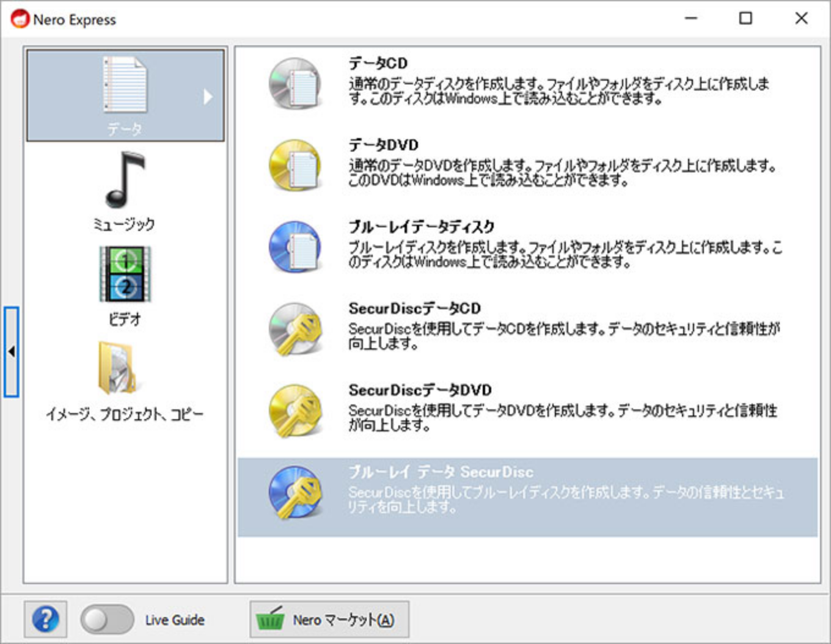Click the データDVD gold disc icon
The height and width of the screenshot is (644, 831).
[296, 165]
